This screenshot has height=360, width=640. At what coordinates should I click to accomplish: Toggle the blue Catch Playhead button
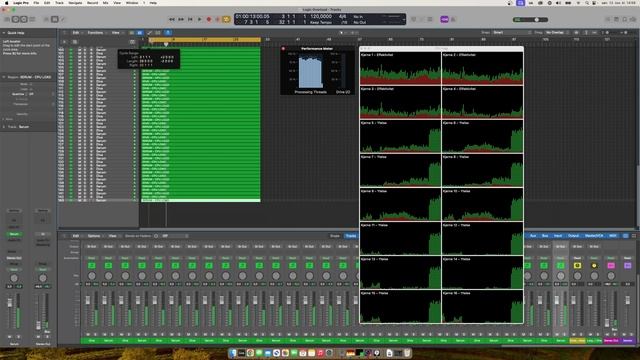tap(168, 33)
